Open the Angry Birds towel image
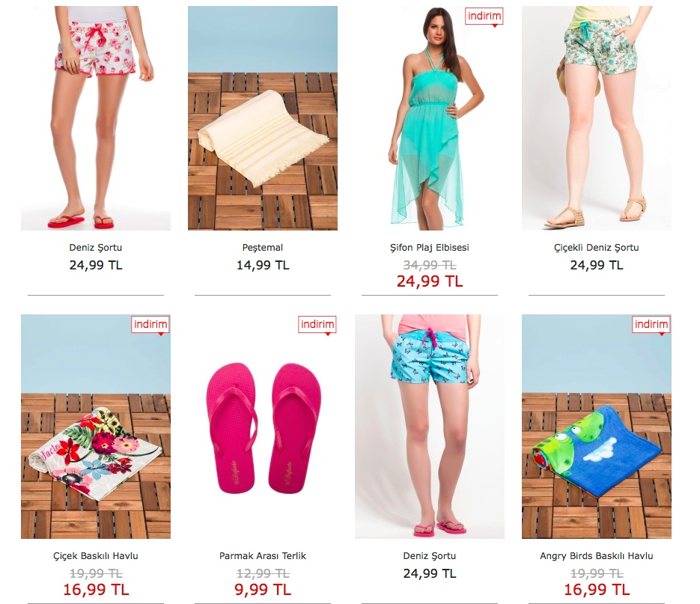This screenshot has width=700, height=604. [x=597, y=427]
